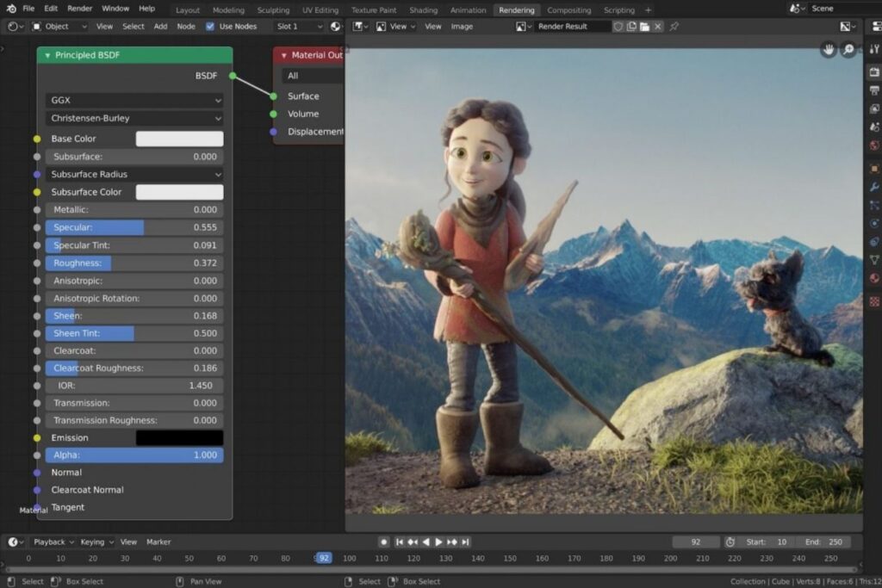Open the image editor View mode dropdown
Viewport: 882px width, 588px height.
pyautogui.click(x=396, y=27)
